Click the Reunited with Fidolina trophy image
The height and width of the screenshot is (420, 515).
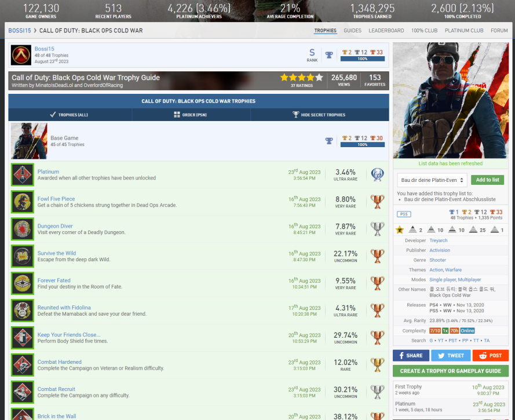coord(23,311)
